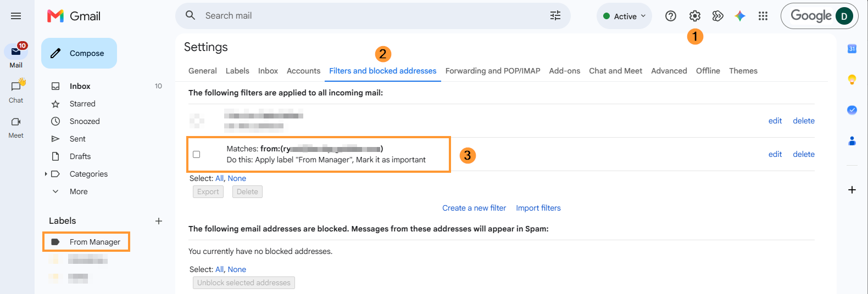Delete the first blurred filter

click(x=804, y=121)
